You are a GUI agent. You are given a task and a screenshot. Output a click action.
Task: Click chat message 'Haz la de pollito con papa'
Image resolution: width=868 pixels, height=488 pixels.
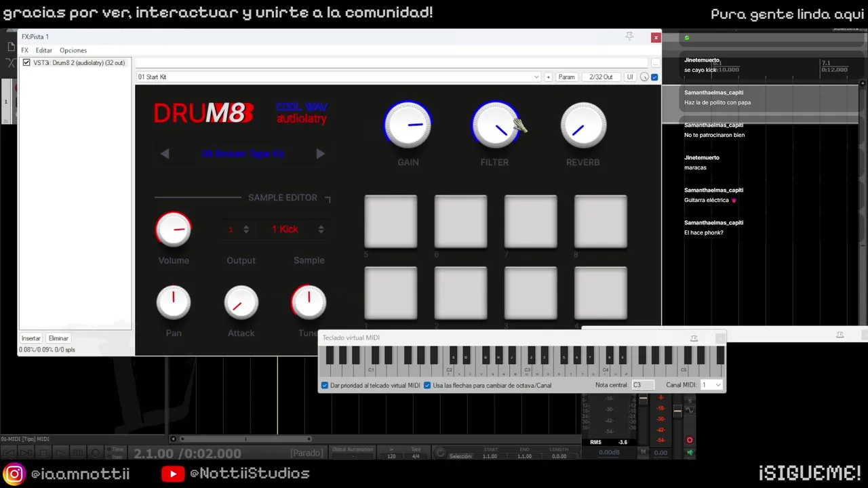point(717,102)
